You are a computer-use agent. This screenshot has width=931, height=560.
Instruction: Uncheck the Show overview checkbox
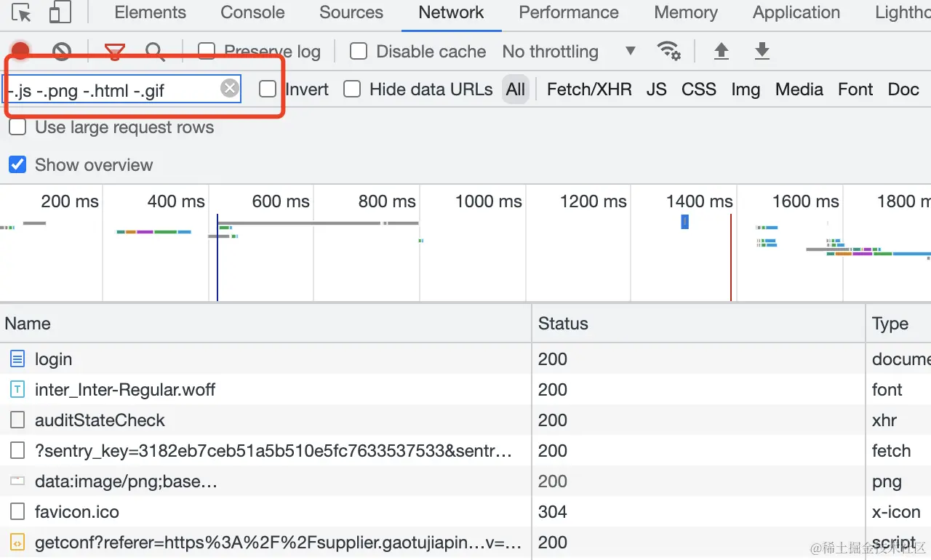[x=17, y=165]
